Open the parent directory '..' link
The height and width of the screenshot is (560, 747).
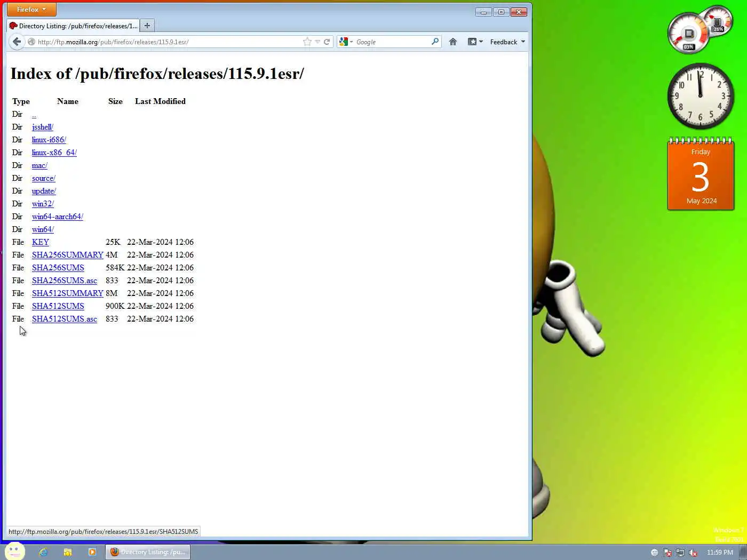34,114
